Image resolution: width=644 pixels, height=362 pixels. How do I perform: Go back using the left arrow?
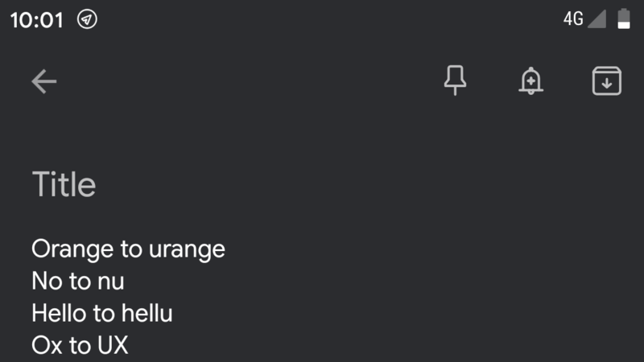click(x=44, y=81)
